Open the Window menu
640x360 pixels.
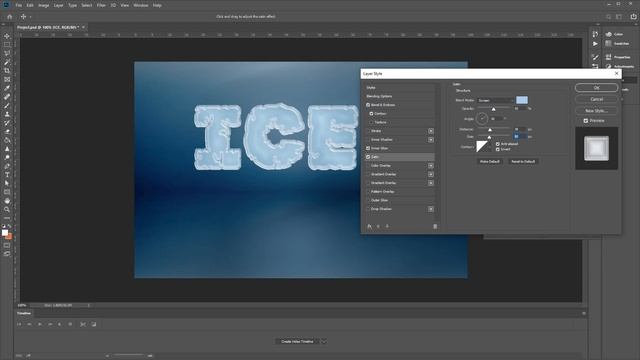[140, 5]
